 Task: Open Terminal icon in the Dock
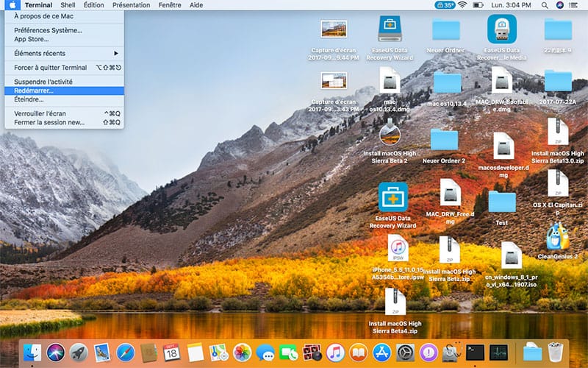(x=475, y=353)
